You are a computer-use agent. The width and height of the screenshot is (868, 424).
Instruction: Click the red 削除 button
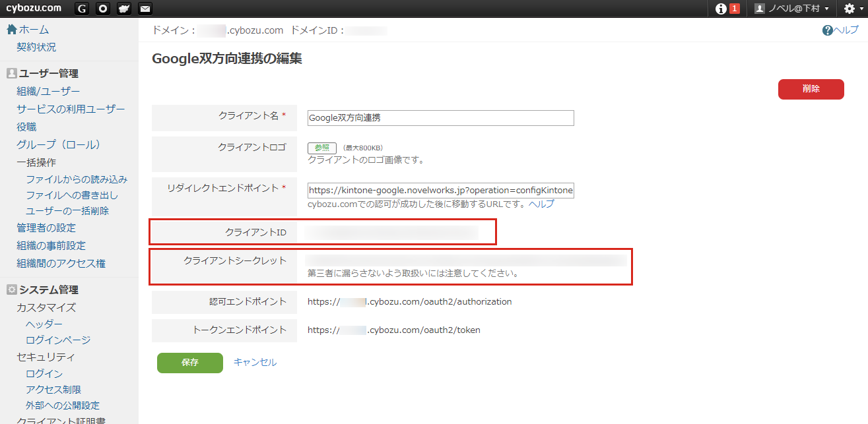[811, 89]
